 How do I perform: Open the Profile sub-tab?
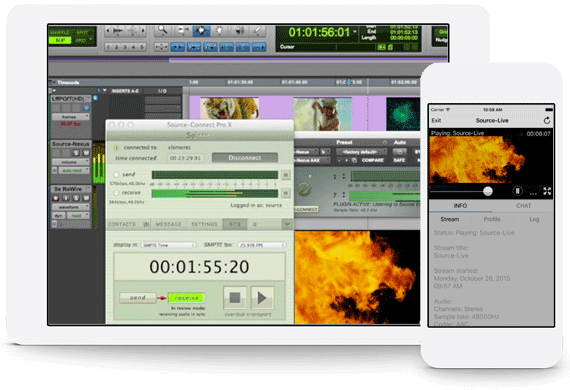(492, 219)
